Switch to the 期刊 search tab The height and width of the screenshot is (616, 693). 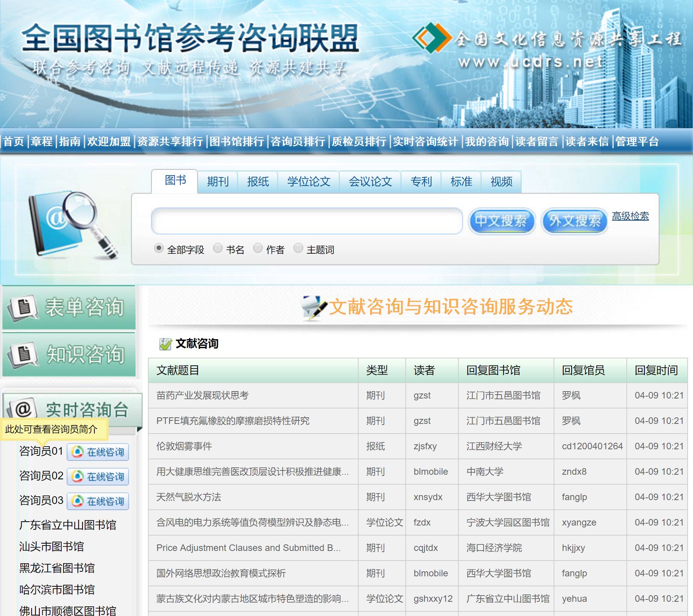coord(218,181)
